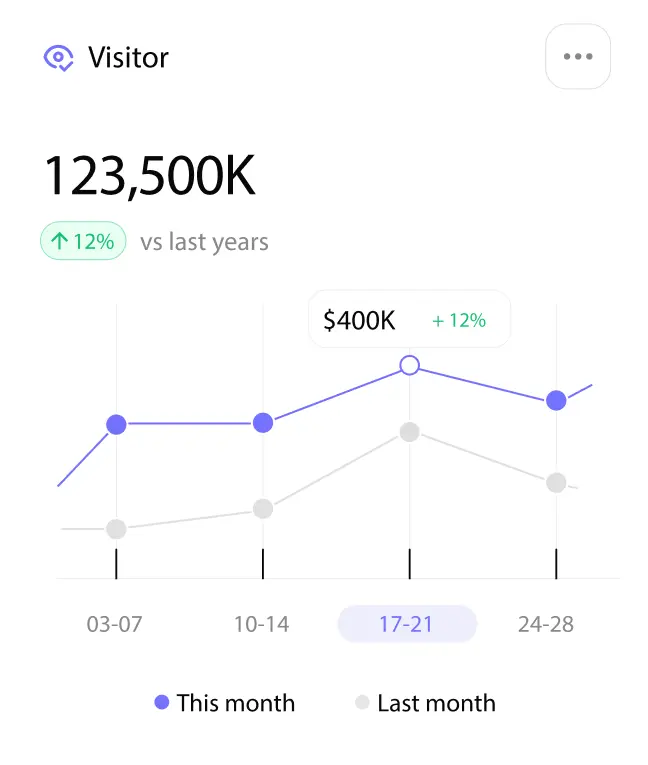Screen dimensions: 648x765
Task: Click the gray data point at 17-21
Action: [409, 432]
